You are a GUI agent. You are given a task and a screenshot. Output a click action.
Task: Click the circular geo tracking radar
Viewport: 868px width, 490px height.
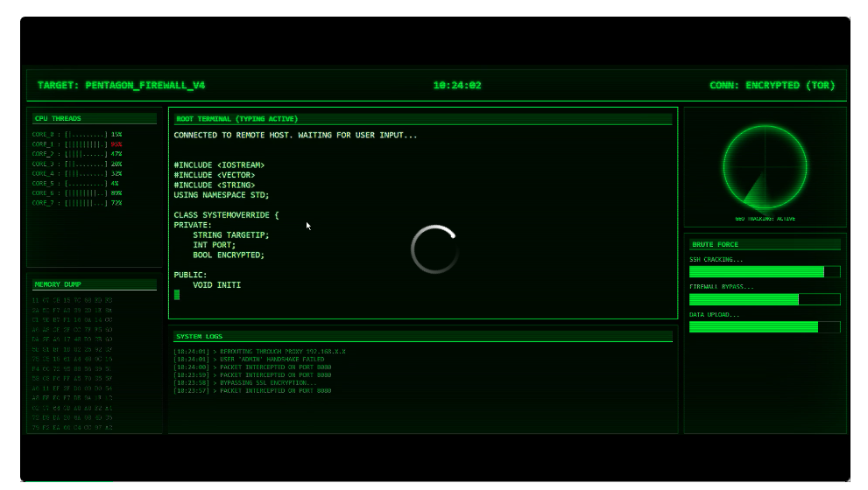pos(765,166)
